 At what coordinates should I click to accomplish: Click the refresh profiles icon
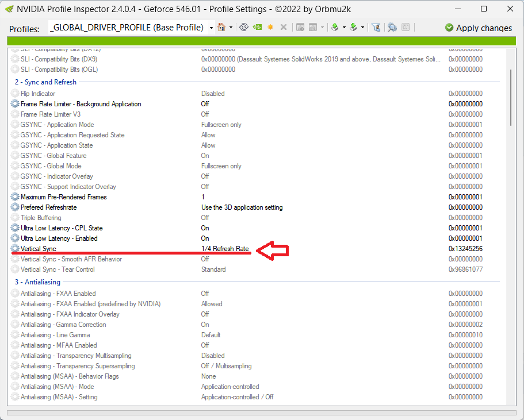pyautogui.click(x=243, y=28)
